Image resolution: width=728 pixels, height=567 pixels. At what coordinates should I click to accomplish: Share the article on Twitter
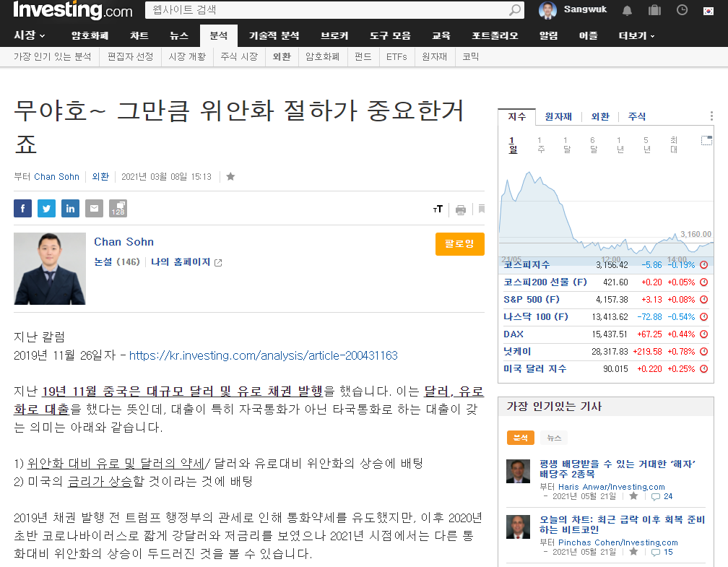pyautogui.click(x=46, y=208)
